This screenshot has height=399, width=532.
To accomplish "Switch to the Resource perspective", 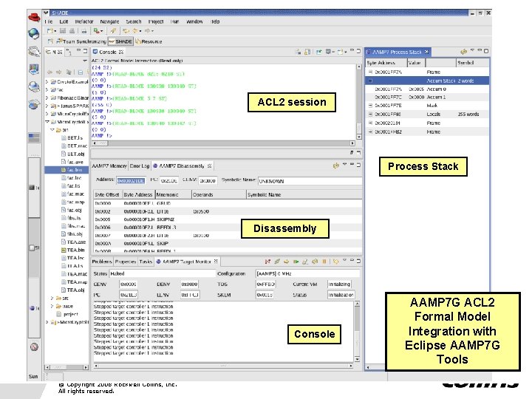I will (149, 41).
